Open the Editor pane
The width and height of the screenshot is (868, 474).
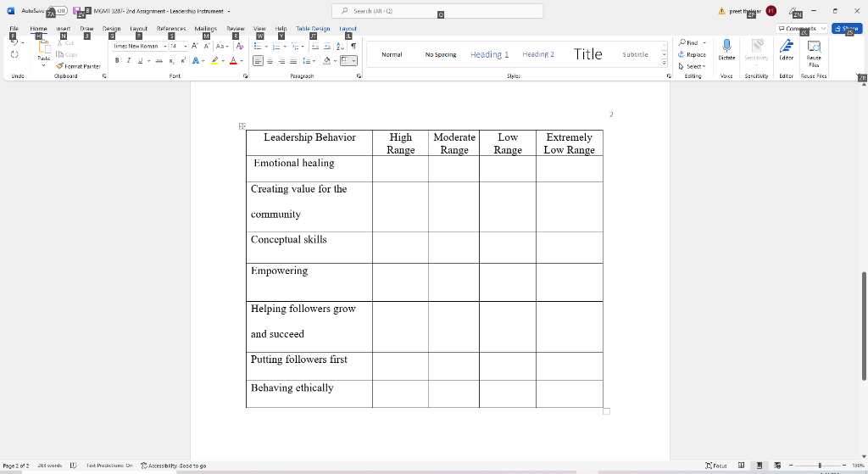click(x=786, y=50)
